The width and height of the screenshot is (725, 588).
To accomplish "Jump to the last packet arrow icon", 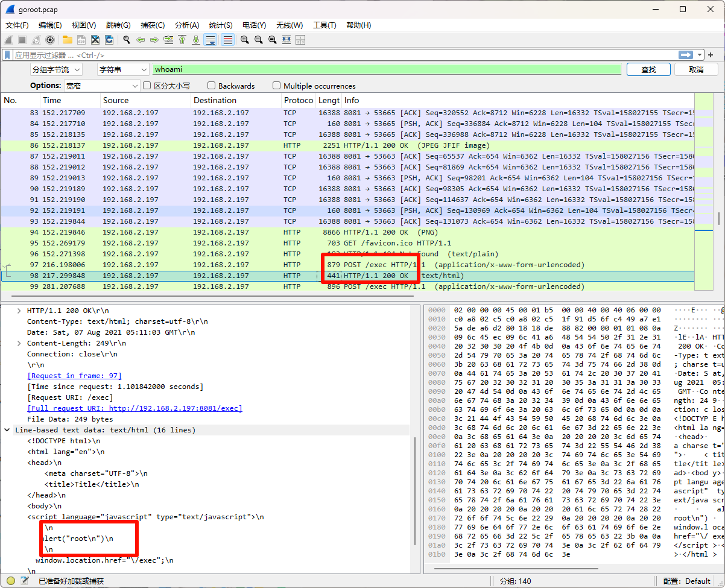I will pyautogui.click(x=196, y=40).
